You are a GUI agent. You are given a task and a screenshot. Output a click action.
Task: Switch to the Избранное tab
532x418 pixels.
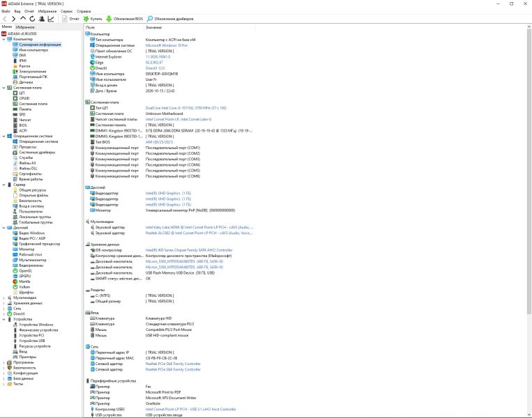25,26
